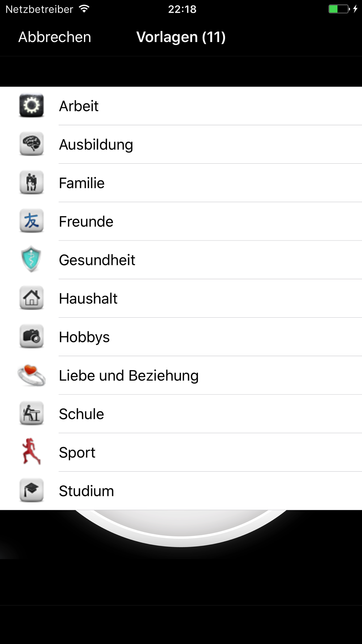Tap the gear icon for Arbeit
The width and height of the screenshot is (362, 644).
(x=31, y=106)
